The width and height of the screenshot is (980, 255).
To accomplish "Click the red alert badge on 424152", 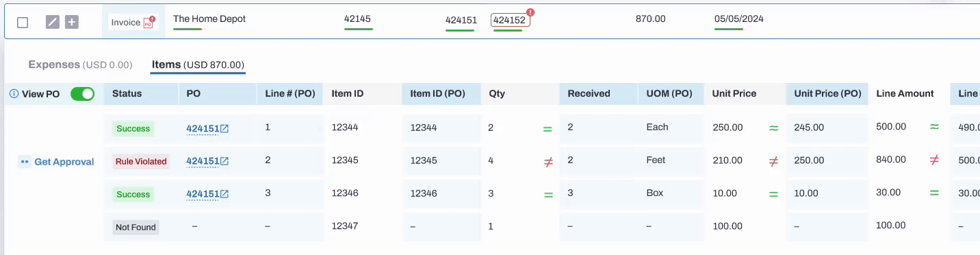I will [x=531, y=12].
